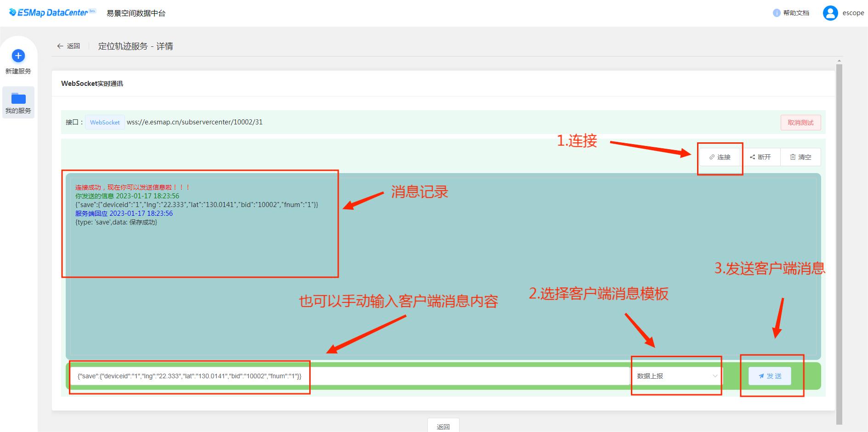The width and height of the screenshot is (868, 432).
Task: Click the escope username text
Action: click(x=853, y=13)
